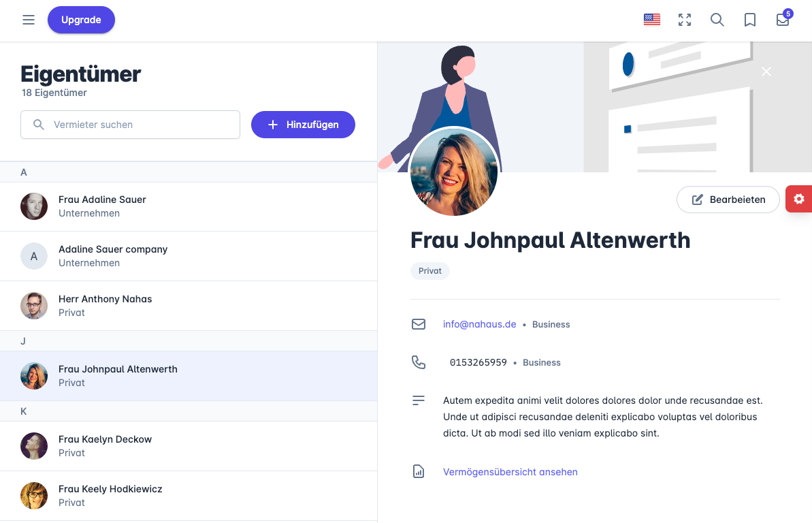Edit owner with Bearbeiten button
Image resolution: width=812 pixels, height=523 pixels.
pos(728,200)
